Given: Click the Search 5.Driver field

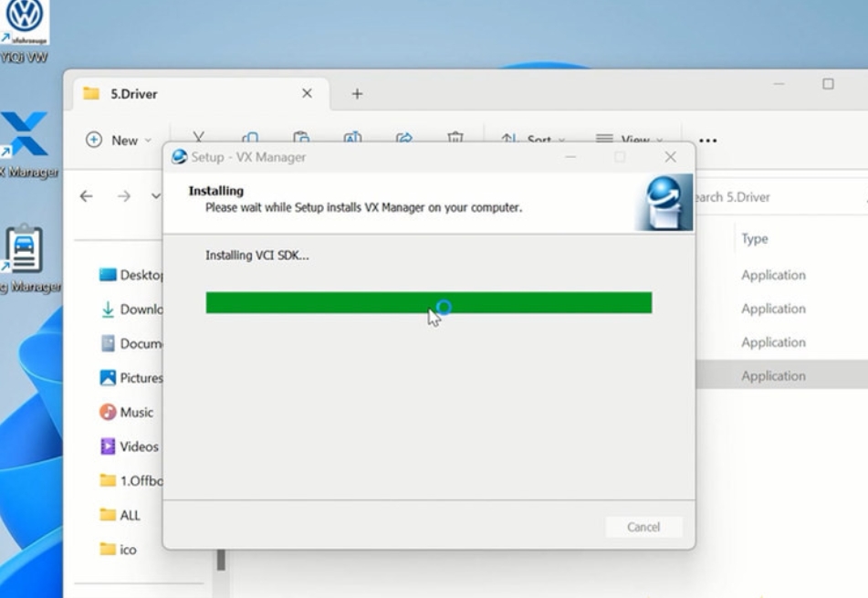Looking at the screenshot, I should (x=780, y=197).
